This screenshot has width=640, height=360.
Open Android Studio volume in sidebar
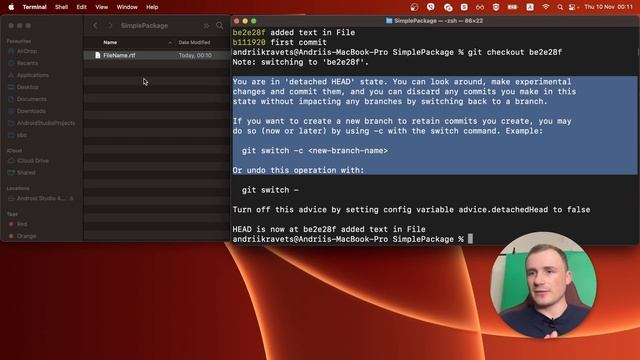41,198
